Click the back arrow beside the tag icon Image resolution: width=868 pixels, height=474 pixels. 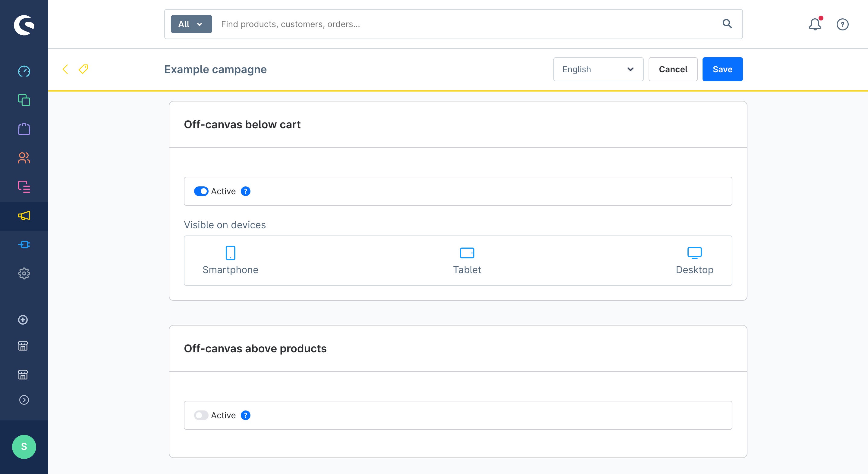tap(65, 69)
